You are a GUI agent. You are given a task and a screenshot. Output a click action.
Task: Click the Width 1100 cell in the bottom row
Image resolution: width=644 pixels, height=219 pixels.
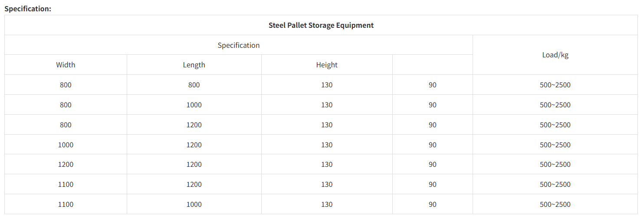click(66, 204)
